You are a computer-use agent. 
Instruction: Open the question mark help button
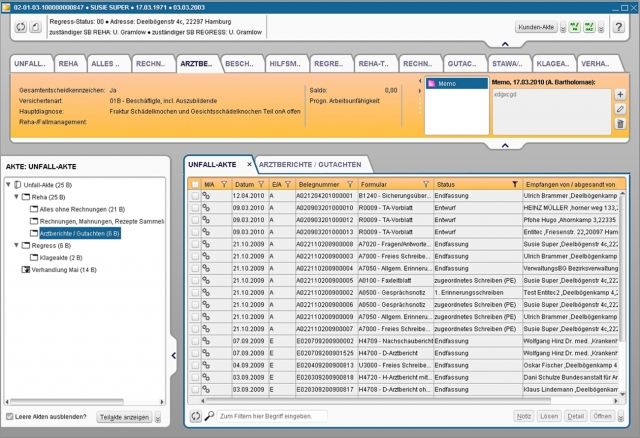tap(619, 27)
